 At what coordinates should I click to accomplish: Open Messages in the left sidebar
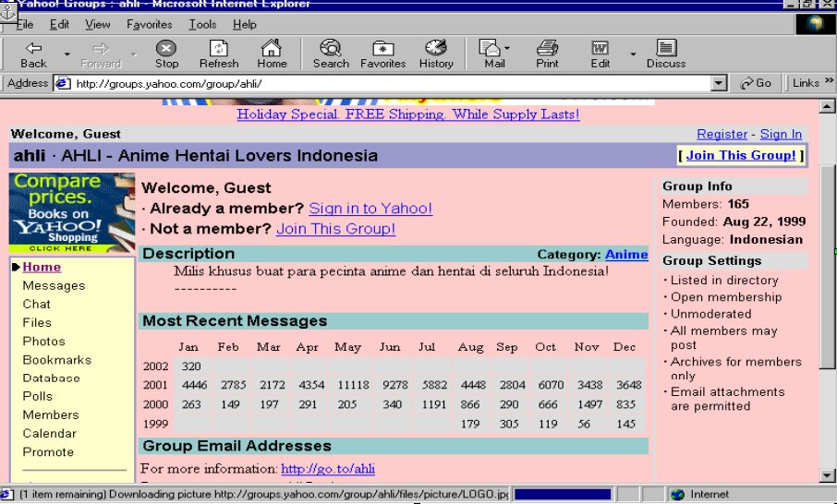[x=54, y=286]
